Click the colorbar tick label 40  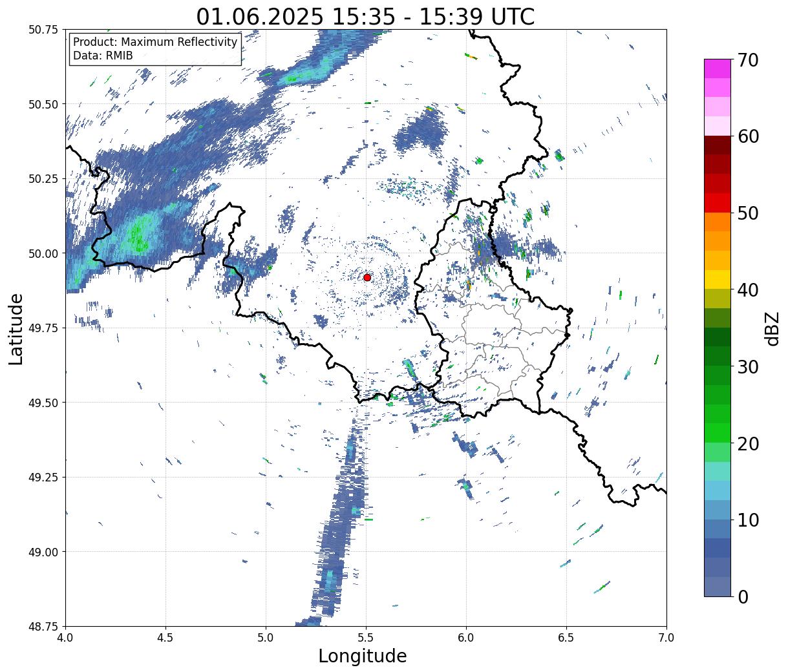click(747, 289)
